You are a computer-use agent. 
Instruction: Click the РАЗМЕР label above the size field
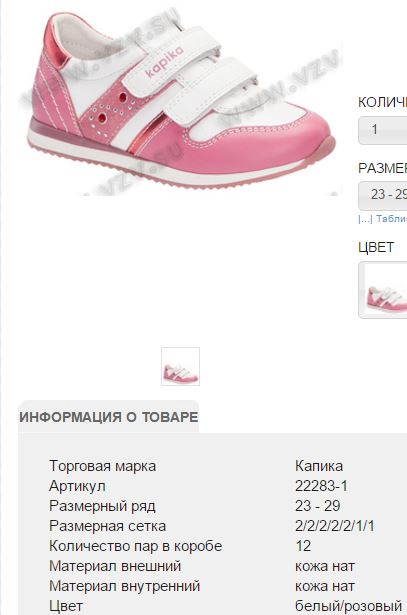tap(382, 168)
